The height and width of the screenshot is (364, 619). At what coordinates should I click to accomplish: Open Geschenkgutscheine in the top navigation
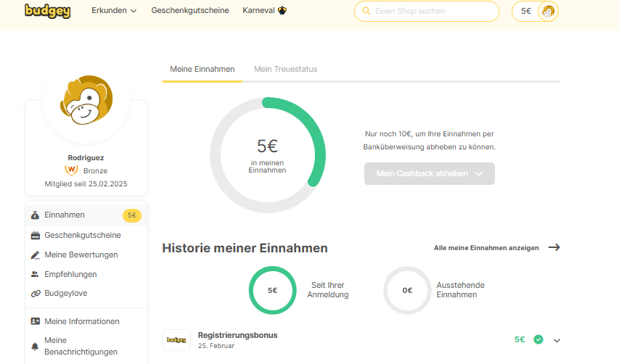(x=190, y=11)
